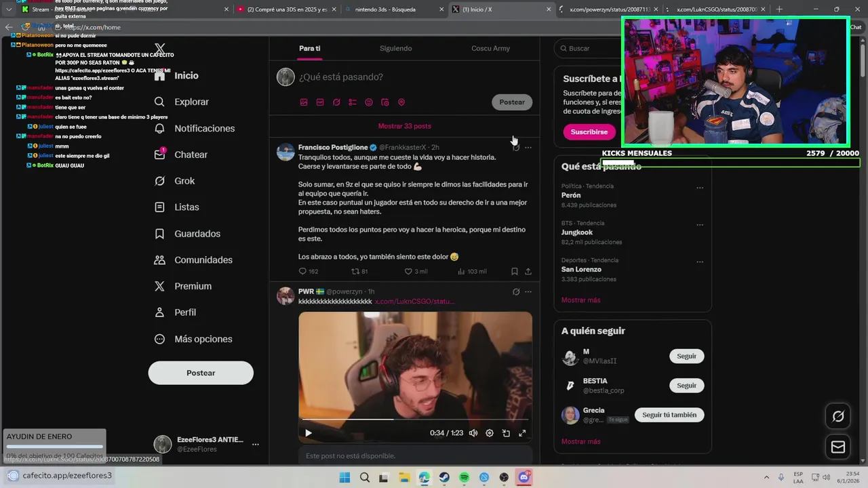This screenshot has height=488, width=868.
Task: Play the video in PWR's post
Action: (x=309, y=433)
